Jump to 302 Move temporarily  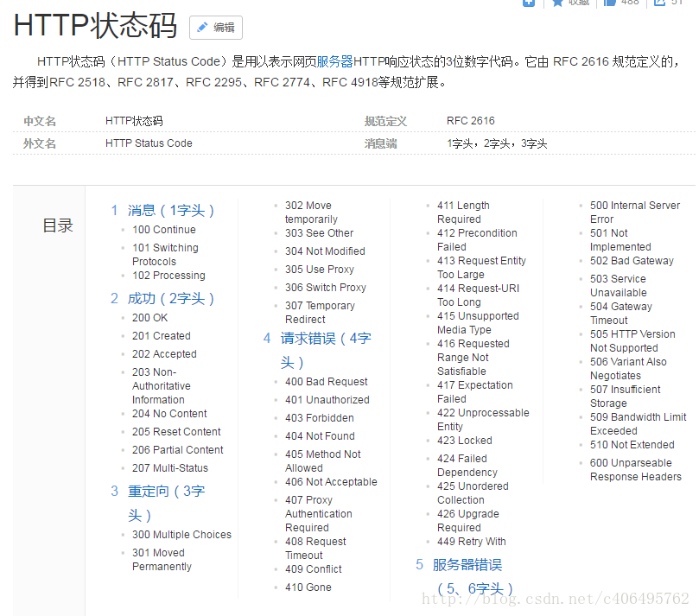point(312,213)
